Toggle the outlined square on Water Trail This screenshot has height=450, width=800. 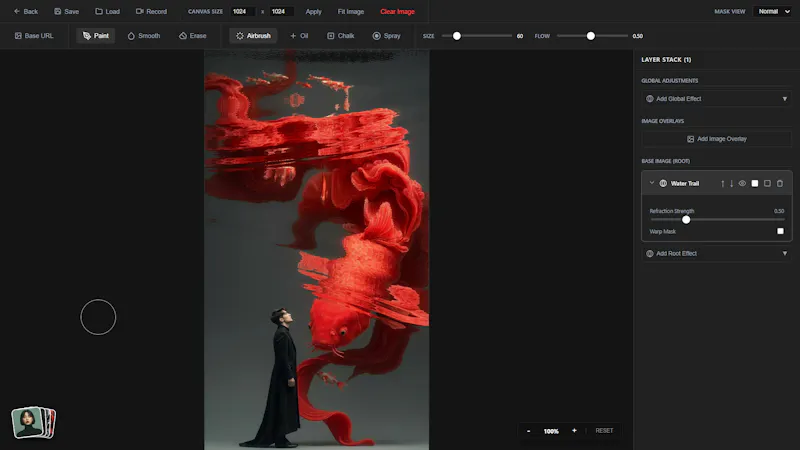767,183
